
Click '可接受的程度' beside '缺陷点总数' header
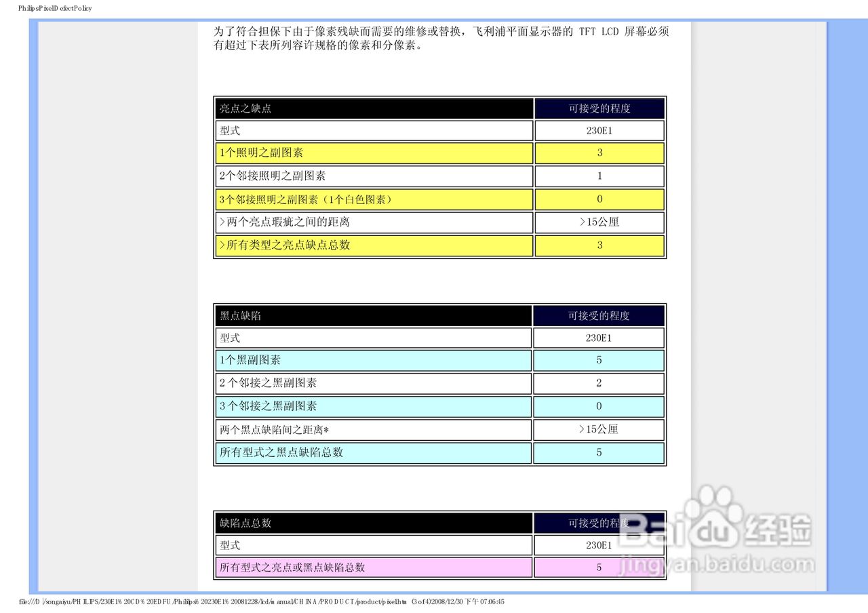pyautogui.click(x=599, y=523)
